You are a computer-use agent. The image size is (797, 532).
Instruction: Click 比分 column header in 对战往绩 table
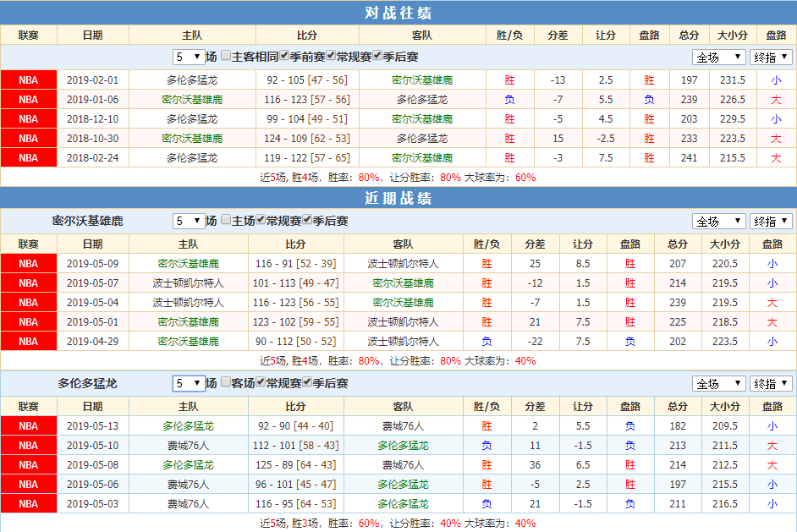[x=307, y=35]
